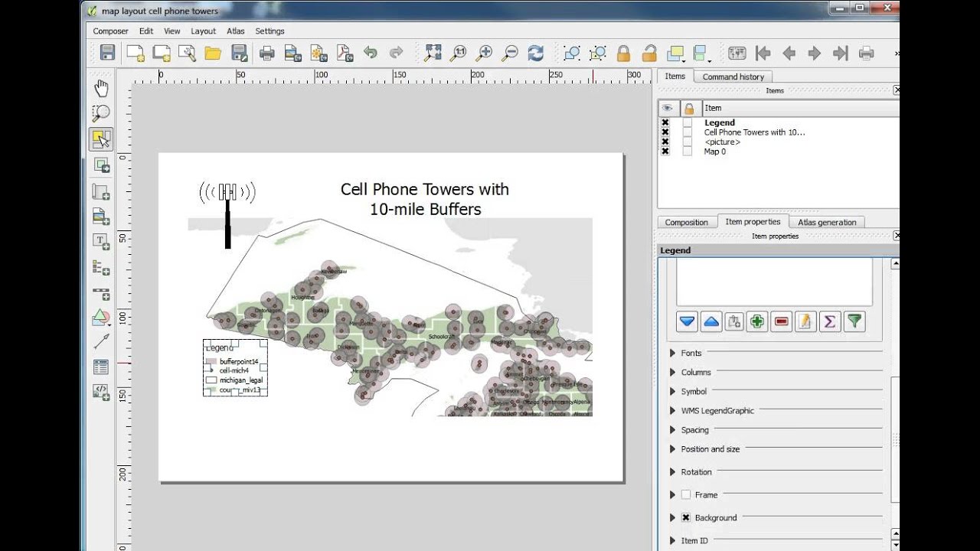Zoom to 100 percent
Screen dimensions: 980x551
(x=459, y=53)
